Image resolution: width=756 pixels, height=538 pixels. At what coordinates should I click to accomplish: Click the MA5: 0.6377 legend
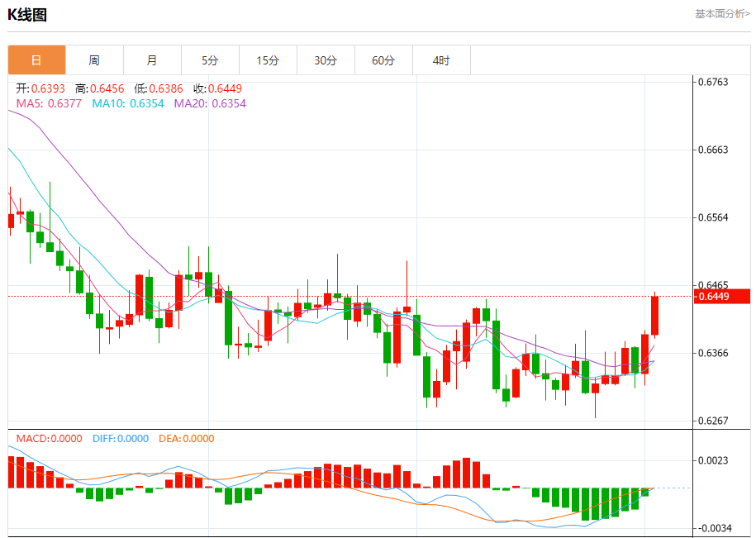point(49,103)
